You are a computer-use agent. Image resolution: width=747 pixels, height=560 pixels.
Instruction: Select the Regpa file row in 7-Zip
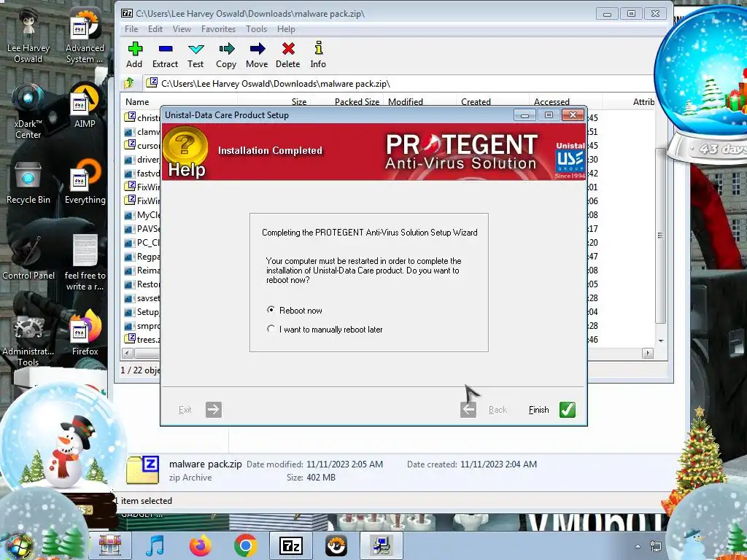[x=142, y=257]
